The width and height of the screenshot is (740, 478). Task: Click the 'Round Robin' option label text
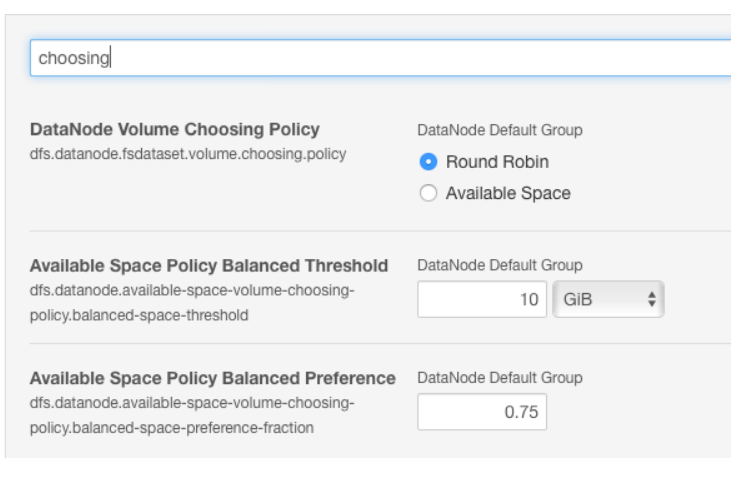(497, 162)
